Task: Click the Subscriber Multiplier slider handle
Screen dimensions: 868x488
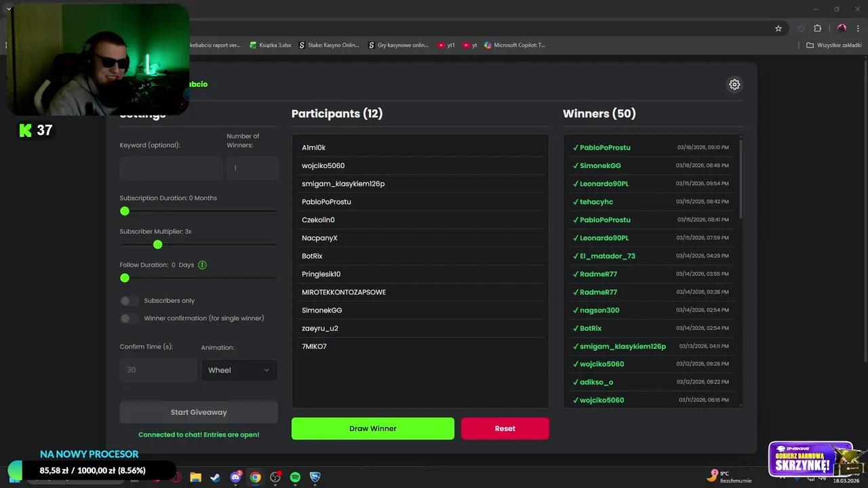Action: point(158,245)
